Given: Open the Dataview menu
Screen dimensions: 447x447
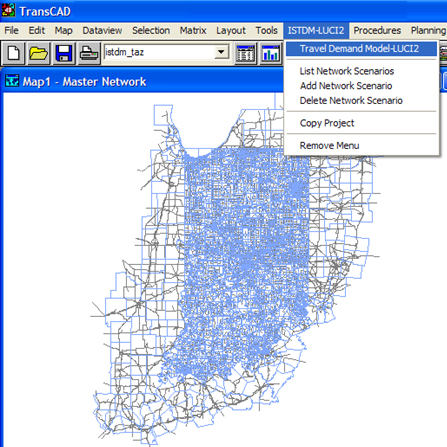Looking at the screenshot, I should point(102,30).
